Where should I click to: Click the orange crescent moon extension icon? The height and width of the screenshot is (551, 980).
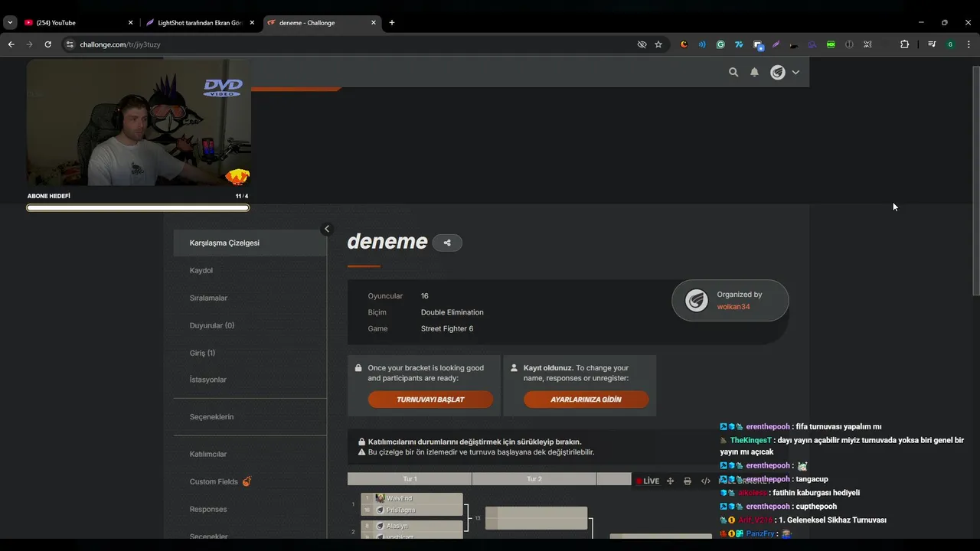click(x=684, y=44)
